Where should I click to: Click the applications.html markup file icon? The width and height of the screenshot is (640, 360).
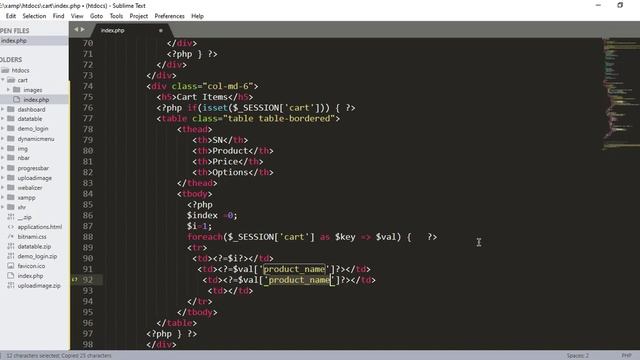pos(11,227)
